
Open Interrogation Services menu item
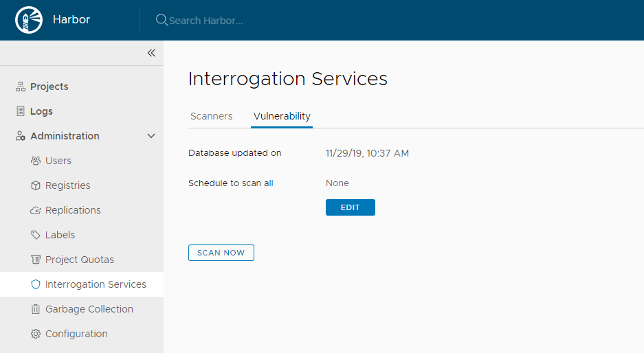(95, 284)
